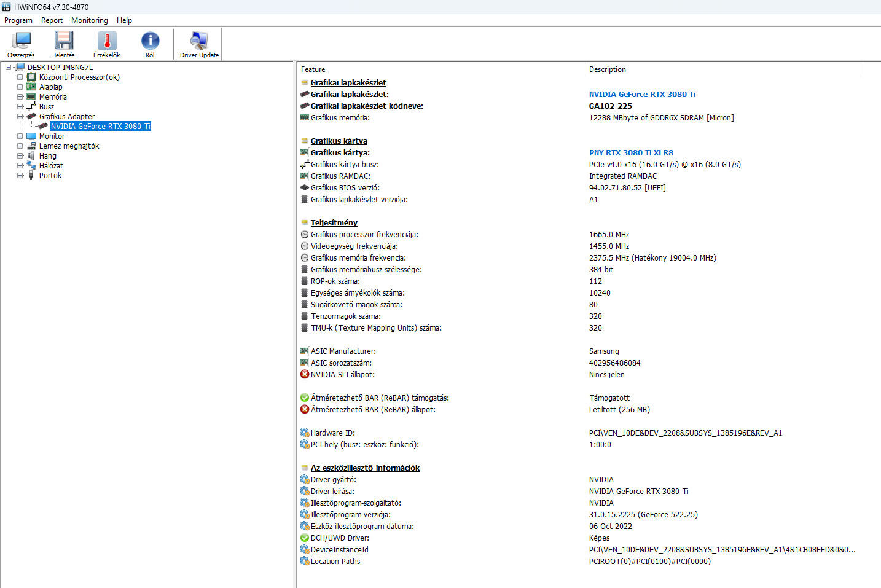Click the icon beside ASIC Manufacturer
Viewport: 881px width, 588px height.
[304, 351]
